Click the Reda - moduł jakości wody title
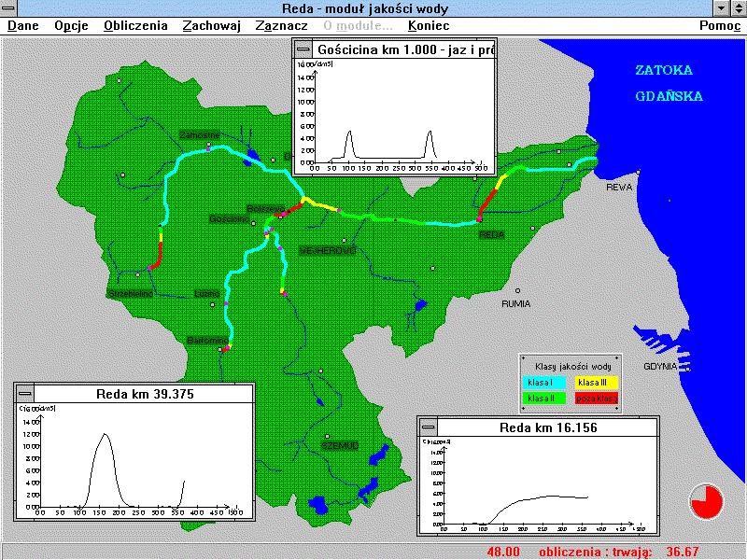This screenshot has height=560, width=747. 365,8
